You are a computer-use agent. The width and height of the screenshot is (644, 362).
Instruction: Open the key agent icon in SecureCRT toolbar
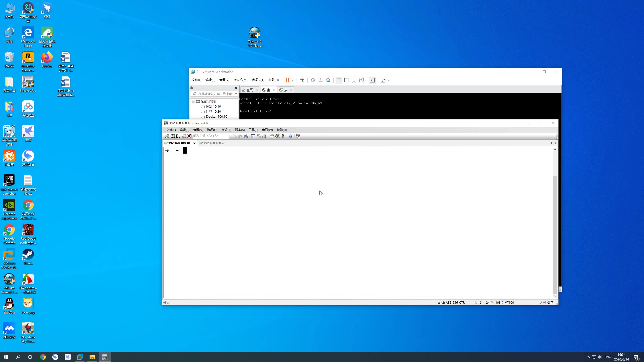click(x=283, y=136)
